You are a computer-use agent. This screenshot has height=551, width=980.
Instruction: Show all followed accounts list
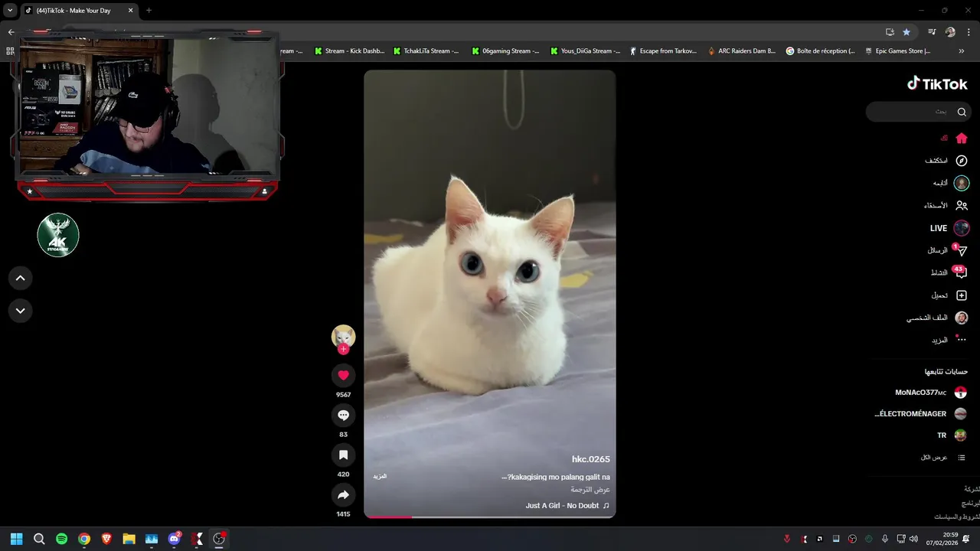(x=942, y=457)
